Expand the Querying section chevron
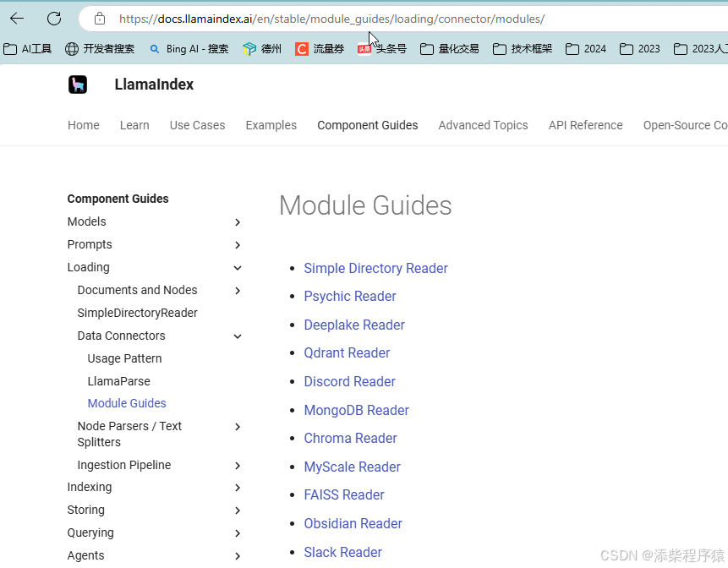Image resolution: width=728 pixels, height=568 pixels. pos(238,533)
